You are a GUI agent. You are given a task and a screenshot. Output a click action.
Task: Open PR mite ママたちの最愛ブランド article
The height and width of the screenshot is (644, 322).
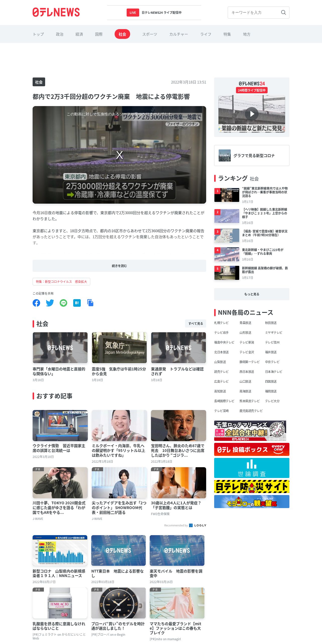[x=177, y=614]
